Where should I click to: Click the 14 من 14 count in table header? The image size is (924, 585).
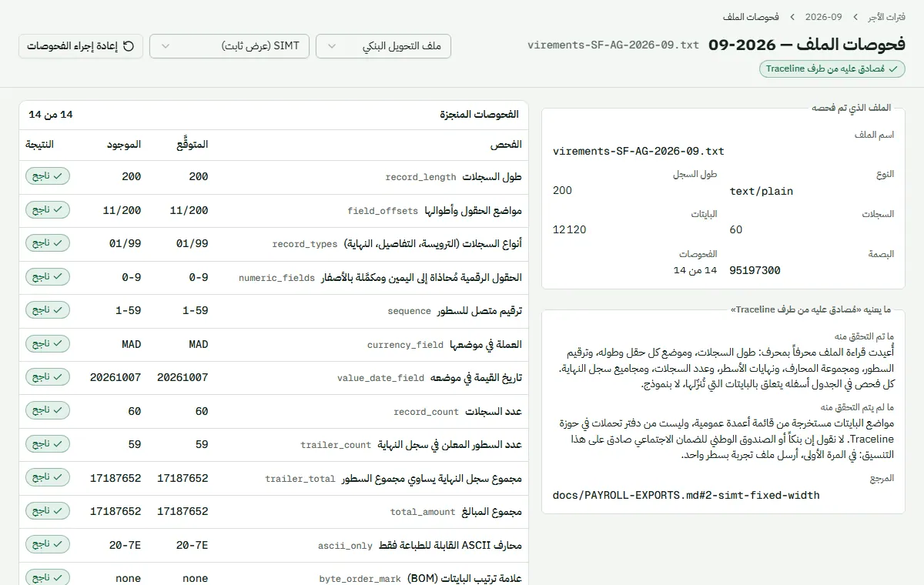click(x=51, y=115)
